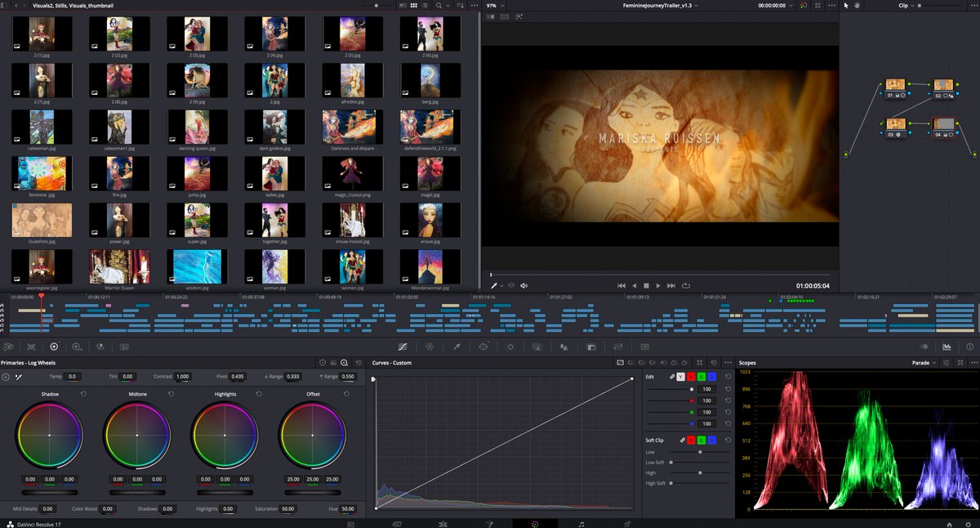Toggle green channel curve editing
Viewport: 980px width, 528px height.
(702, 377)
